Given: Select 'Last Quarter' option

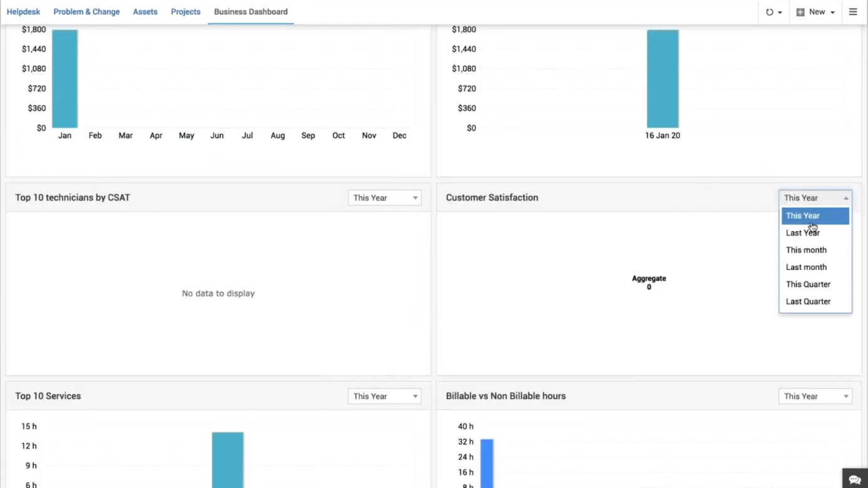Looking at the screenshot, I should point(808,301).
